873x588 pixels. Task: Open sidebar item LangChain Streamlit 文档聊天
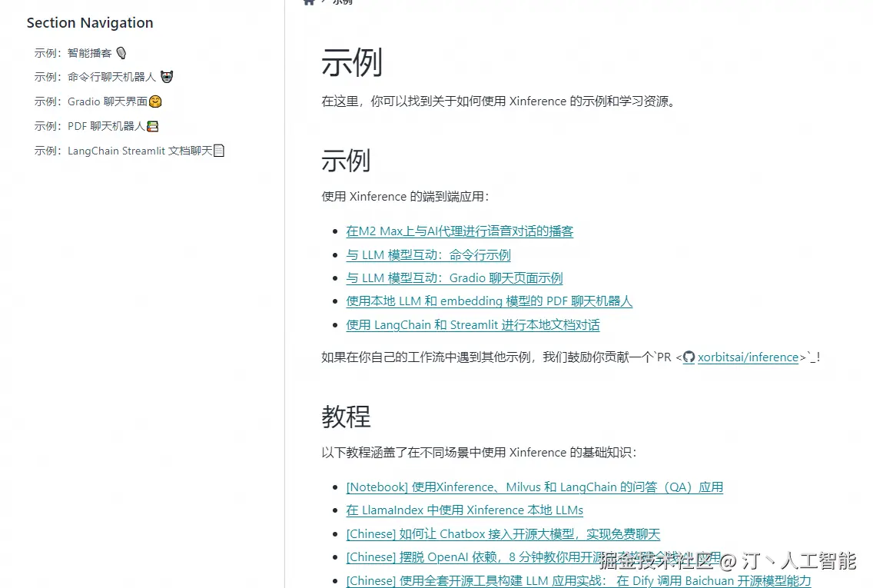[129, 151]
